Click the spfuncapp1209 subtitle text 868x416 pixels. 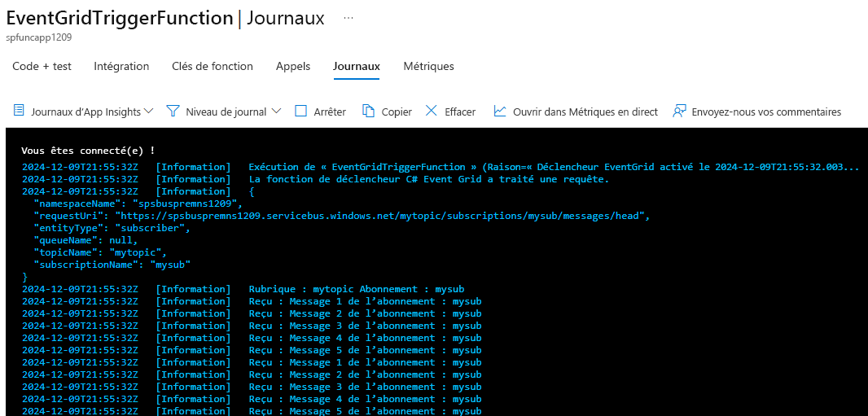click(x=39, y=37)
